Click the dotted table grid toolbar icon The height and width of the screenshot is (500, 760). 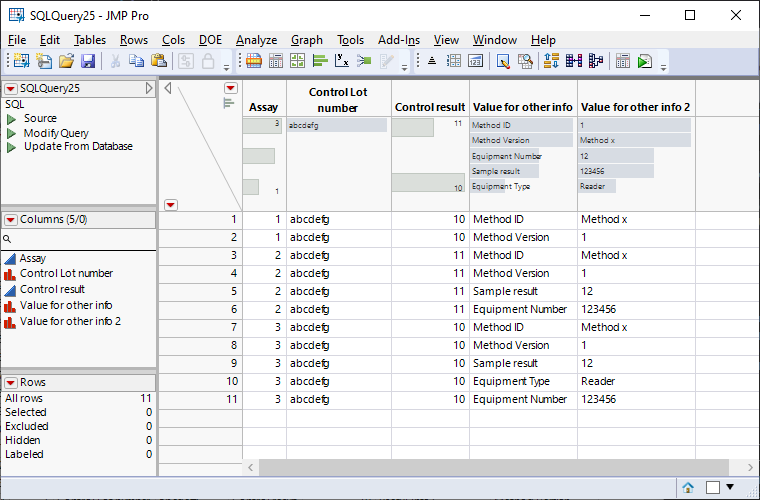(x=454, y=61)
